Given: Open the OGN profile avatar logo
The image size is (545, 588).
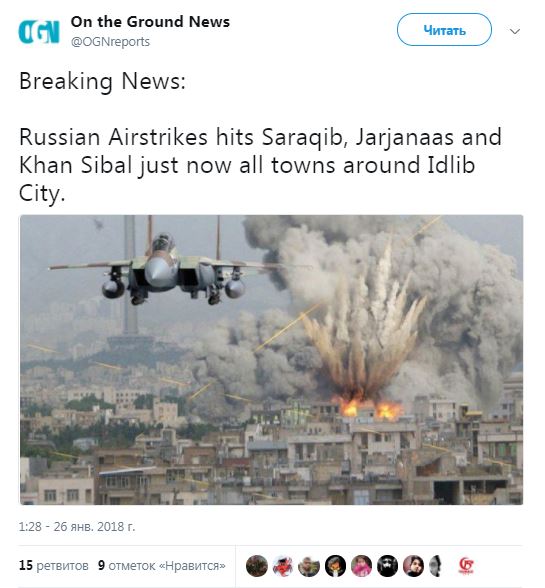Looking at the screenshot, I should point(39,31).
